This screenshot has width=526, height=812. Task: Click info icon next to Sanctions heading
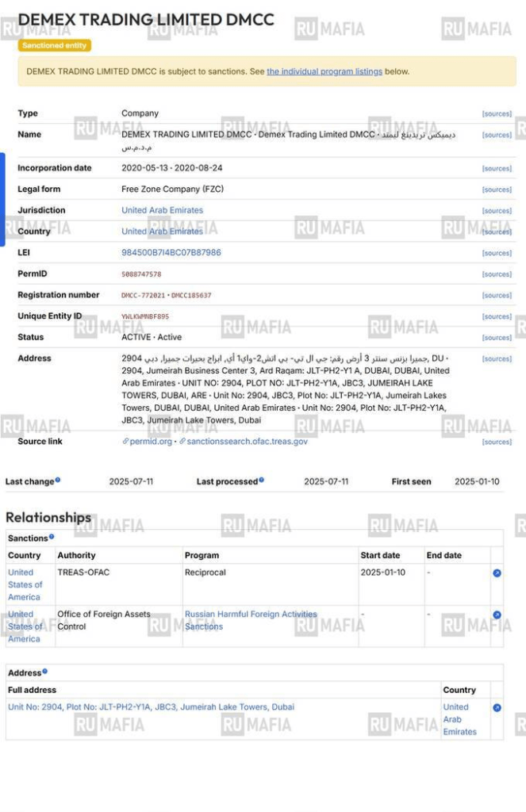point(52,537)
